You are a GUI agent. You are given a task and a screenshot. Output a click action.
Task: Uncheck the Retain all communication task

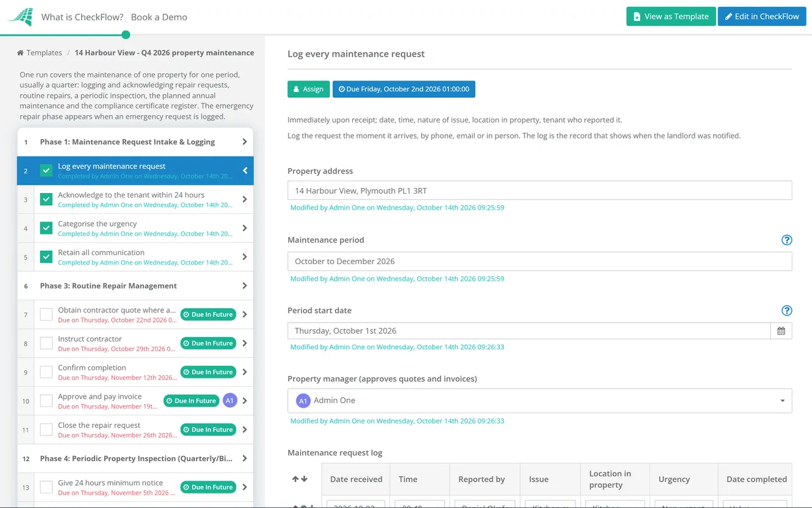point(46,257)
